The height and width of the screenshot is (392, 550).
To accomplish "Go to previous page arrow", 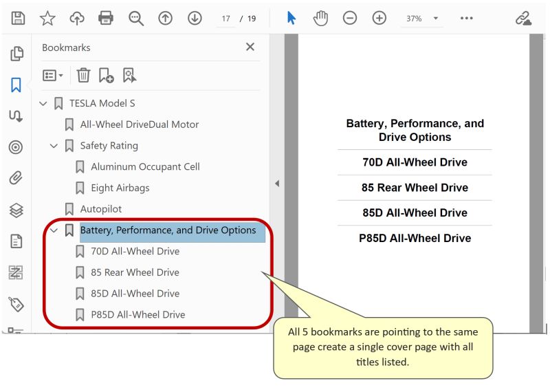I will [165, 18].
